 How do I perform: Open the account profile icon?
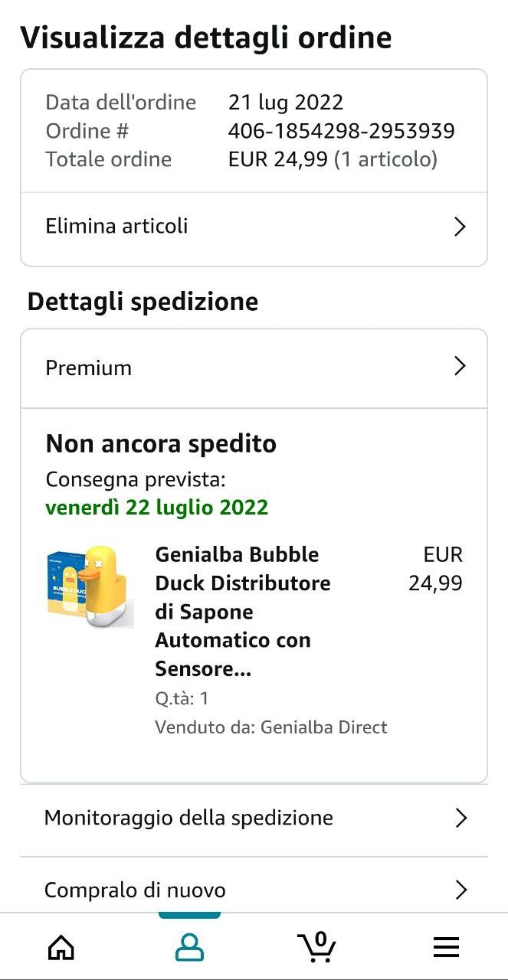coord(189,948)
